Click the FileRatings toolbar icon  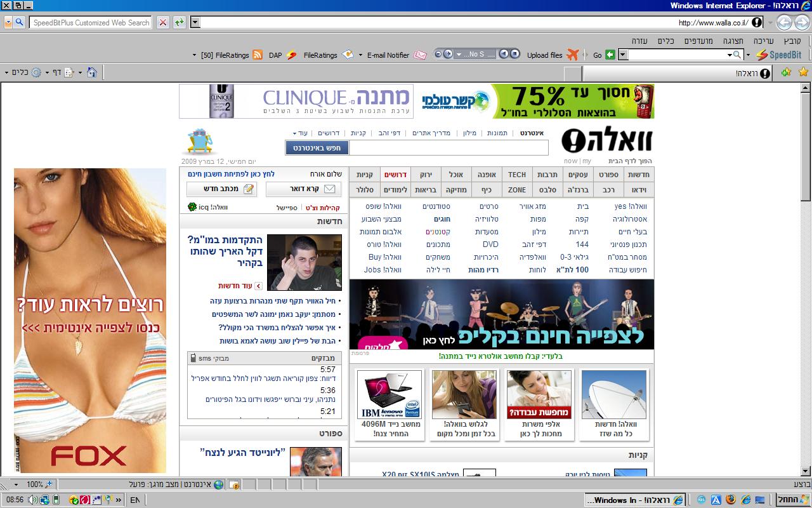point(348,55)
